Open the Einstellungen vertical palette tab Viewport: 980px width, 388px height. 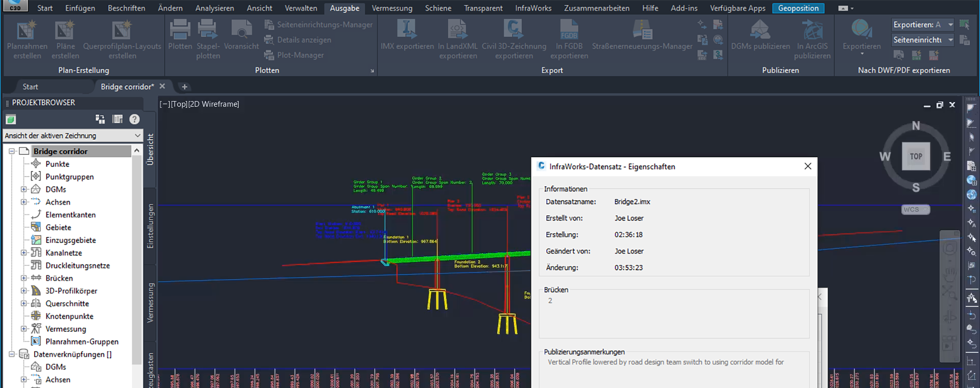(x=150, y=226)
